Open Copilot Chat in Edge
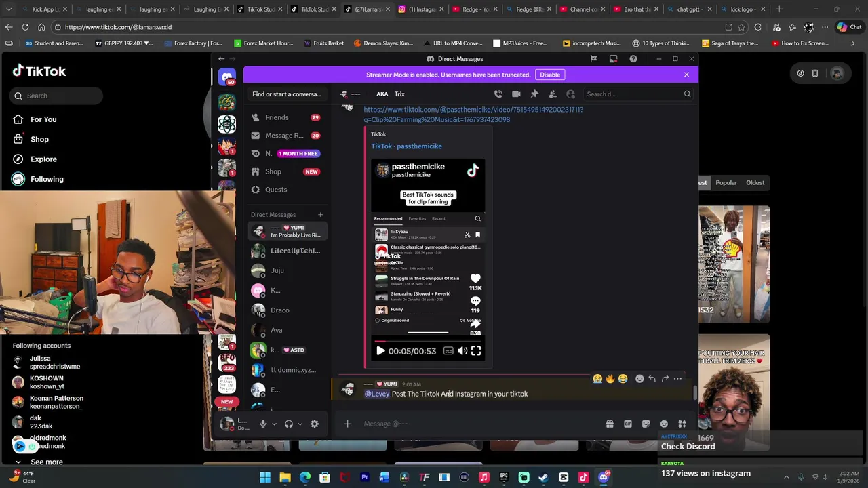Image resolution: width=868 pixels, height=488 pixels. 848,27
